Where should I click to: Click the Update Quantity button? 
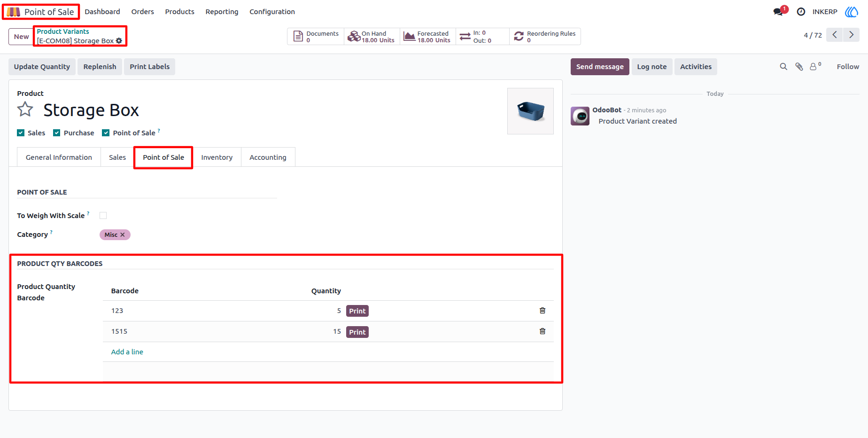pyautogui.click(x=42, y=67)
